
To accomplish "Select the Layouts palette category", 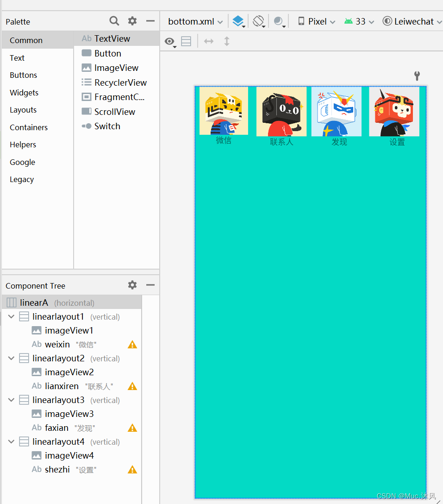I will click(38, 110).
